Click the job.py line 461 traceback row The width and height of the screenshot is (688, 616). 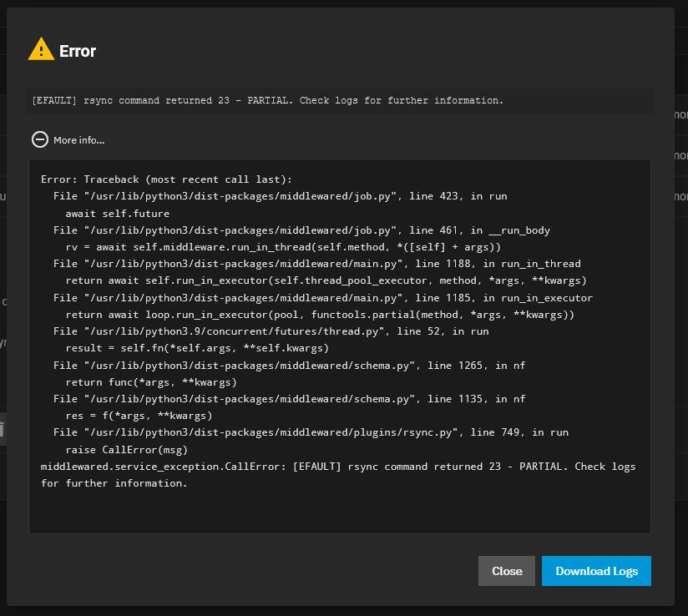[301, 230]
